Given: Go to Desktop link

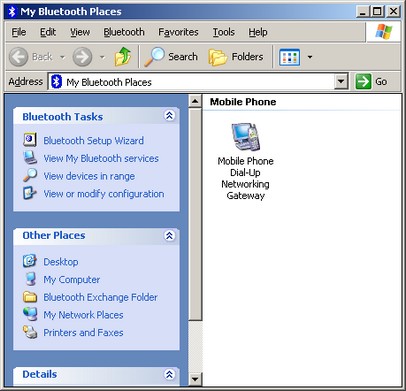Looking at the screenshot, I should click(61, 262).
